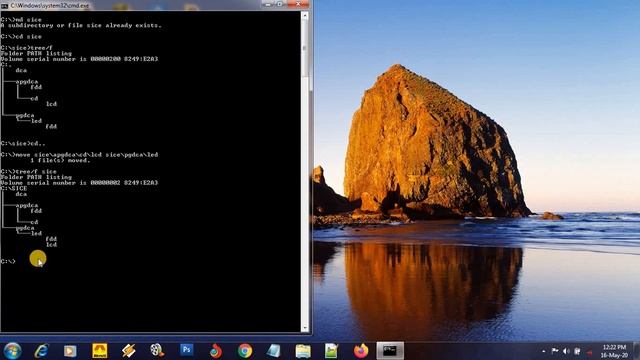640x360 pixels.
Task: Click the cmd scrollbar down arrow
Action: [x=304, y=327]
